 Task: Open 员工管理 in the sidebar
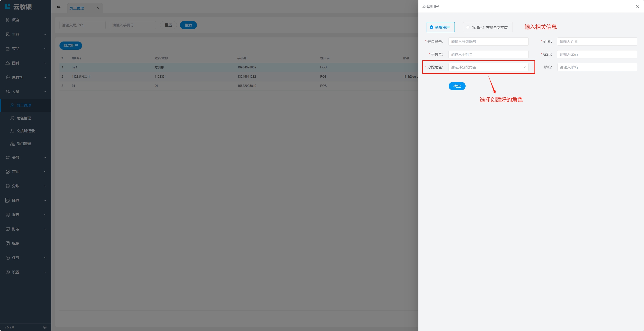pos(24,105)
